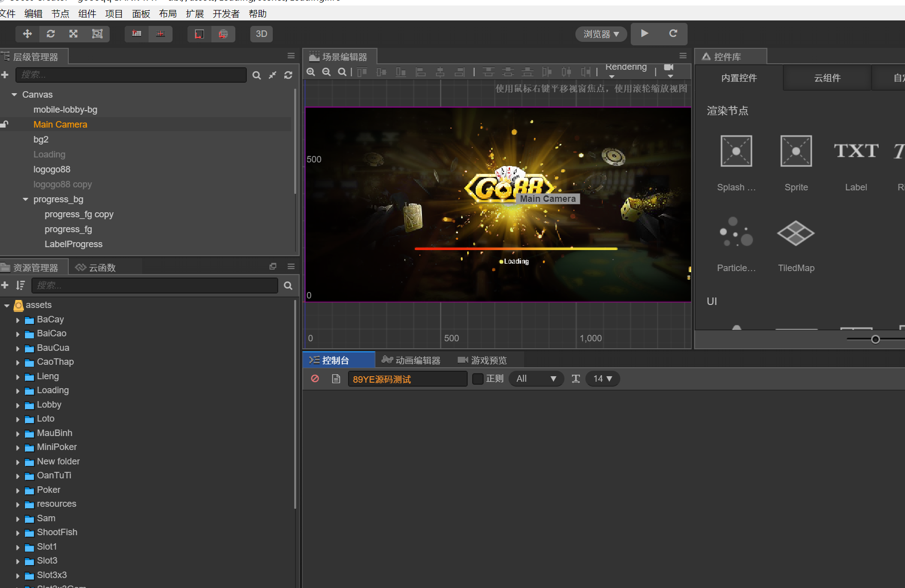Collapse all nodes in hierarchy panel
This screenshot has width=905, height=588.
[272, 75]
